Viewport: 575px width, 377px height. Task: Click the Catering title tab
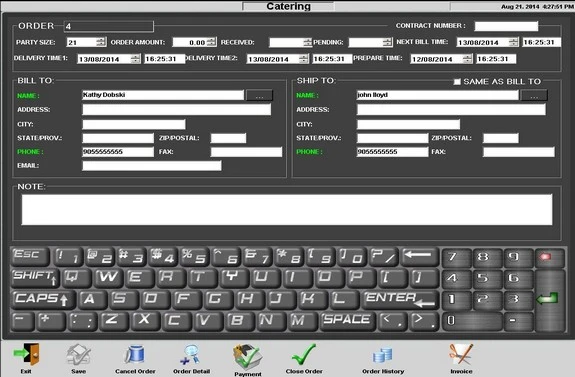[288, 6]
